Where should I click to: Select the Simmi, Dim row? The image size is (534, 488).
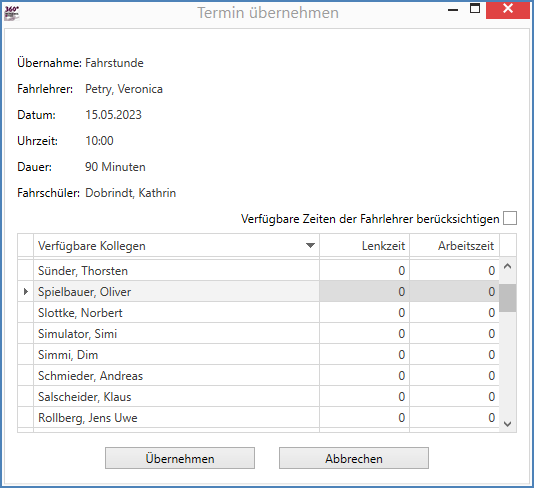point(258,355)
